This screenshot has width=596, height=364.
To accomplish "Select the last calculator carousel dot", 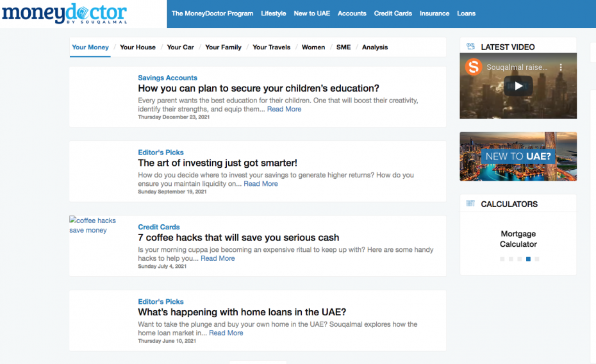I will (537, 259).
